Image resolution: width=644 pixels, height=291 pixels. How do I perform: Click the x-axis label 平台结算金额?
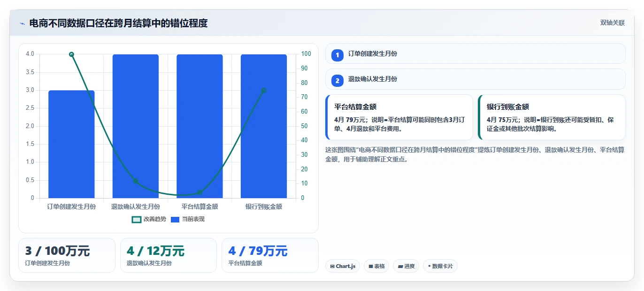tap(199, 207)
